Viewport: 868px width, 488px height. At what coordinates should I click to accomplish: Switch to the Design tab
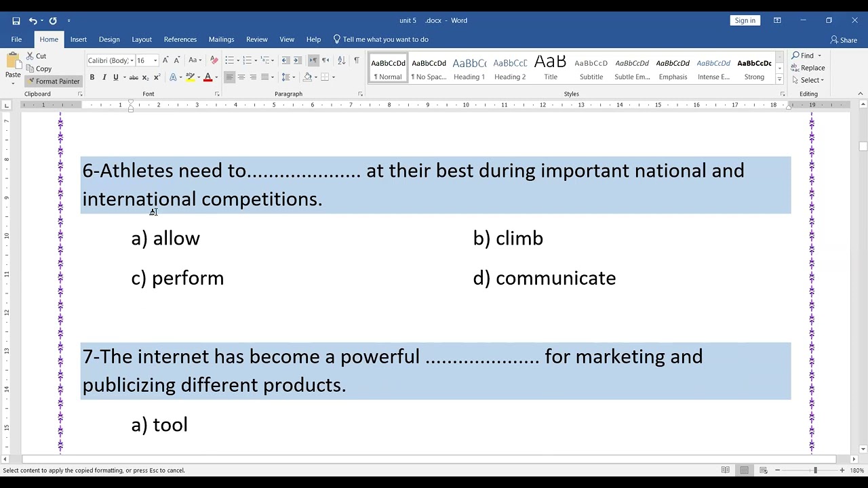click(109, 39)
